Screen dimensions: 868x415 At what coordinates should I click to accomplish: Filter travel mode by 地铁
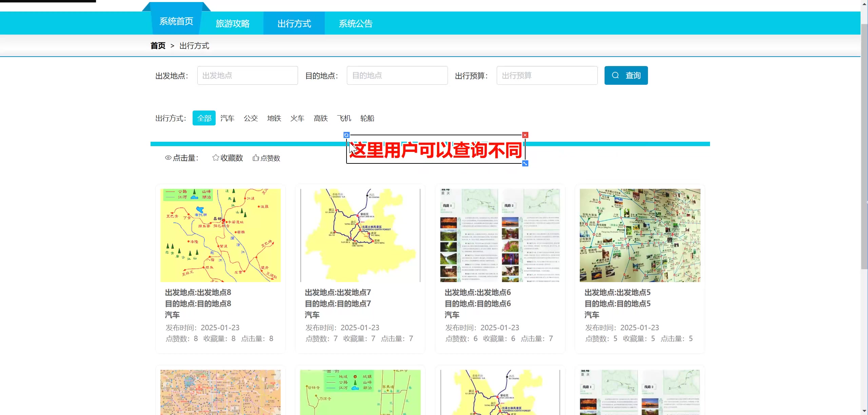(274, 118)
